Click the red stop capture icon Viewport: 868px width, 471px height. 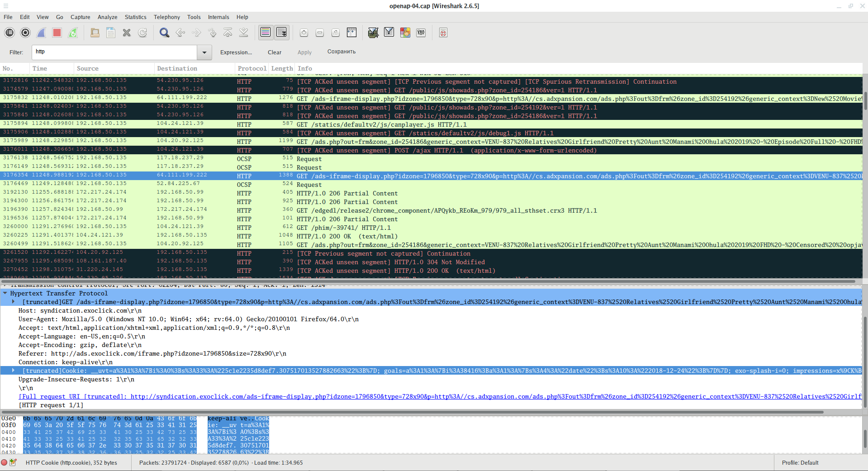(x=57, y=33)
